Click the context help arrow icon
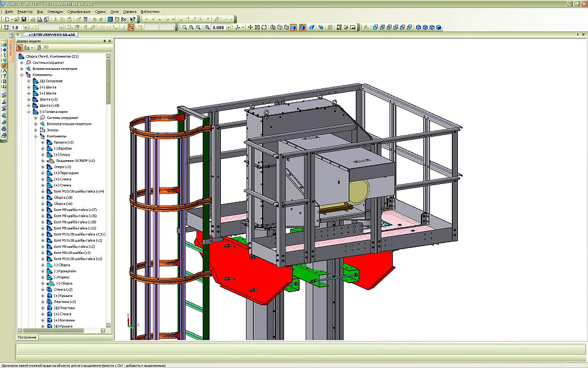 tap(131, 20)
